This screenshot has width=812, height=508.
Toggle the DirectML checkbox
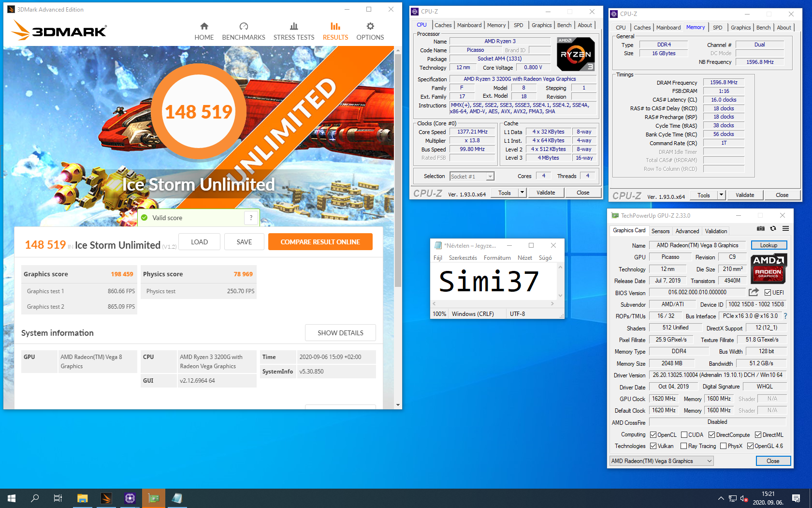758,435
